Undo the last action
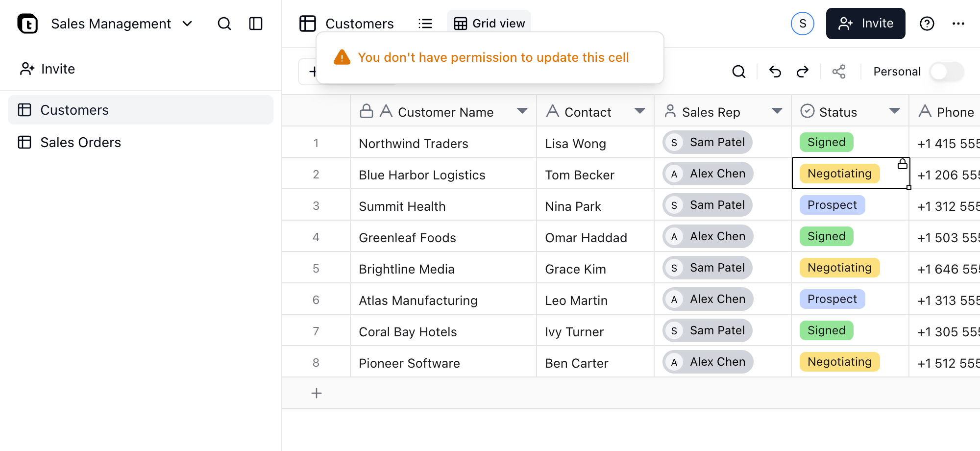 click(x=775, y=72)
